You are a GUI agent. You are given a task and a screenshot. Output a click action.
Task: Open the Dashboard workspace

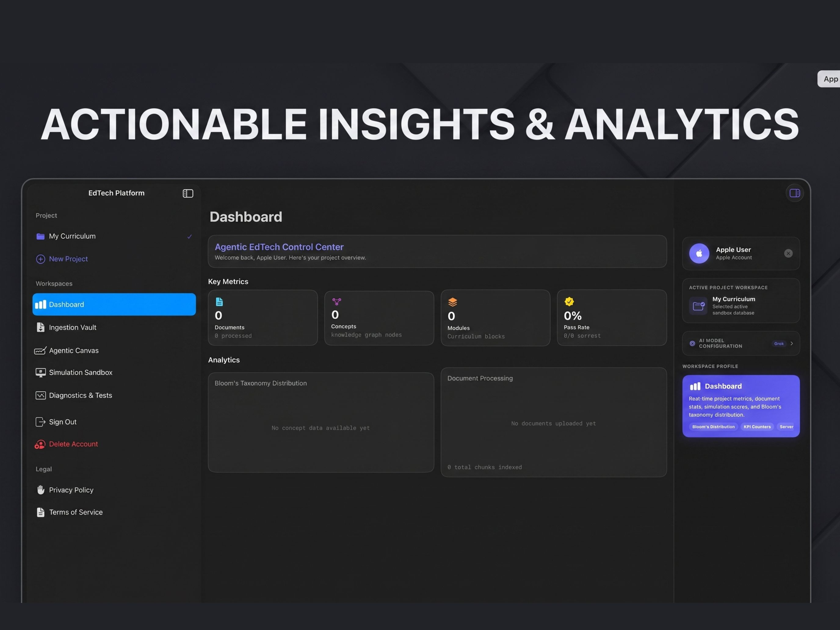[114, 304]
